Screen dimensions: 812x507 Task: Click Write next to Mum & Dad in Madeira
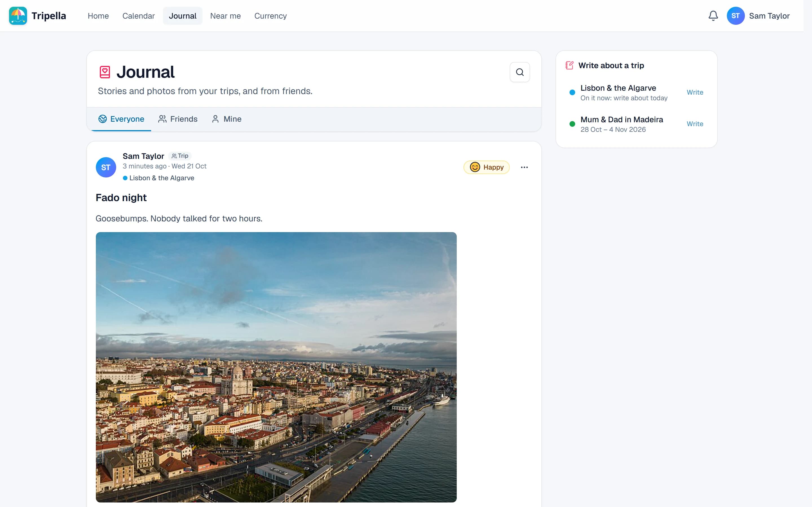[x=695, y=124]
